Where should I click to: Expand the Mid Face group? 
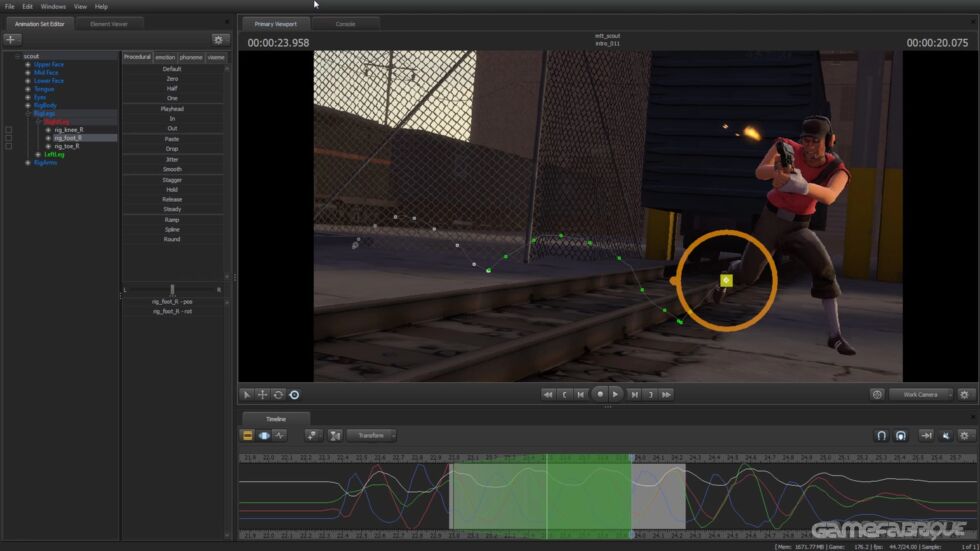(x=28, y=72)
